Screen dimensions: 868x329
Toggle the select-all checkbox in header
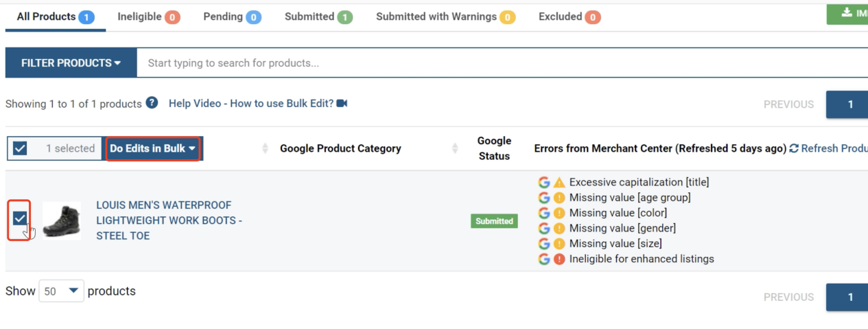click(20, 148)
